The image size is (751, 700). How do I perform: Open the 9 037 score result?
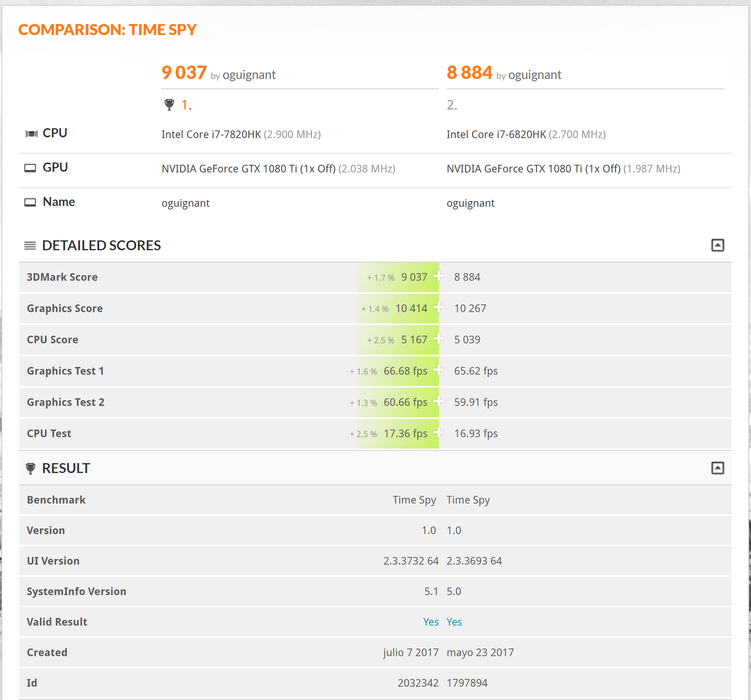pyautogui.click(x=184, y=72)
